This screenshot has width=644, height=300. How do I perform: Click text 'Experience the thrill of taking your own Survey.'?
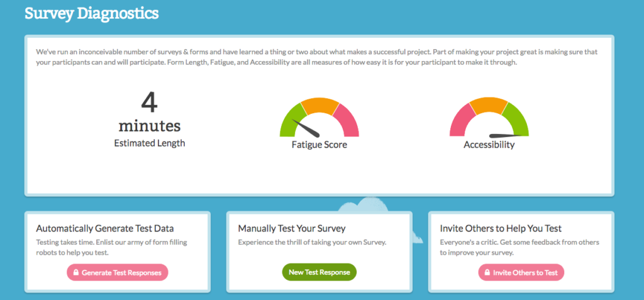[312, 242]
